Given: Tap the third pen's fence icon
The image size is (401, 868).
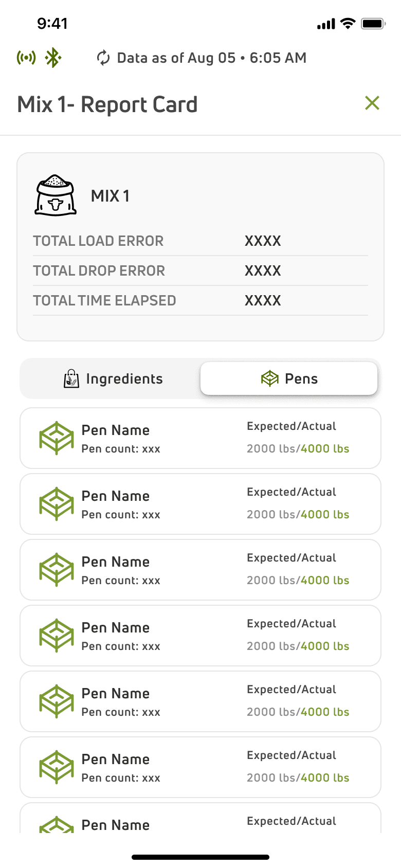Looking at the screenshot, I should [x=57, y=570].
